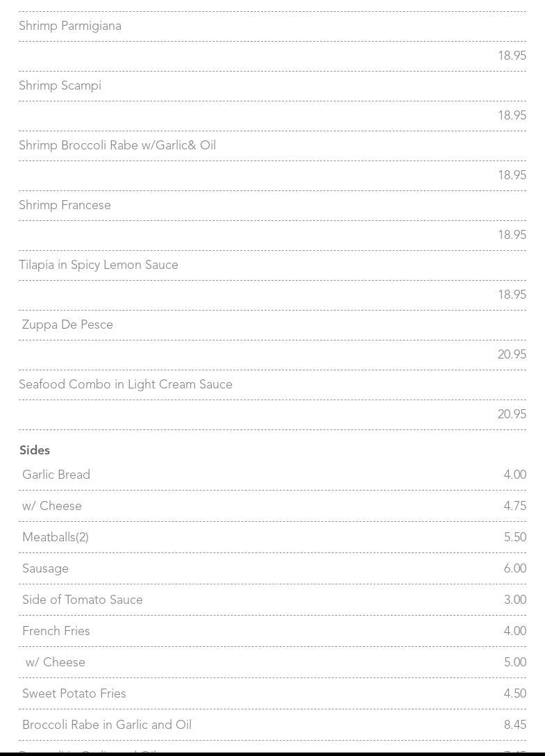Choose the Meatballs(2) side item

(56, 538)
